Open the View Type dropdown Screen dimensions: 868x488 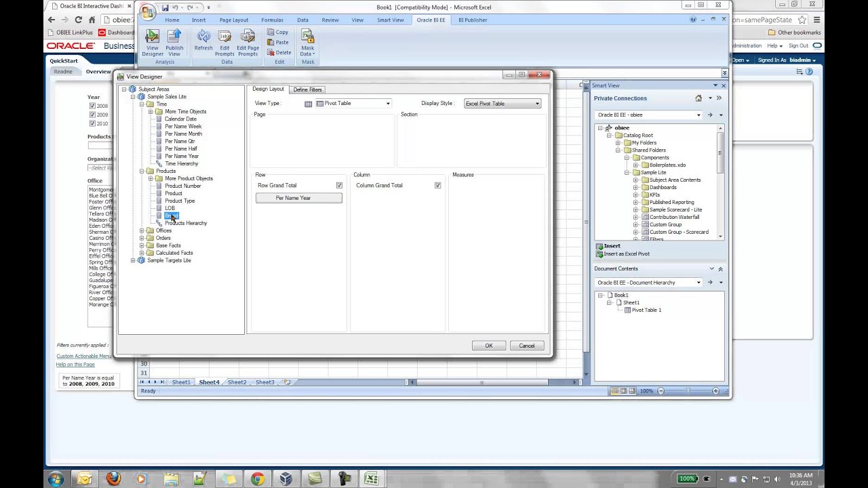[388, 104]
